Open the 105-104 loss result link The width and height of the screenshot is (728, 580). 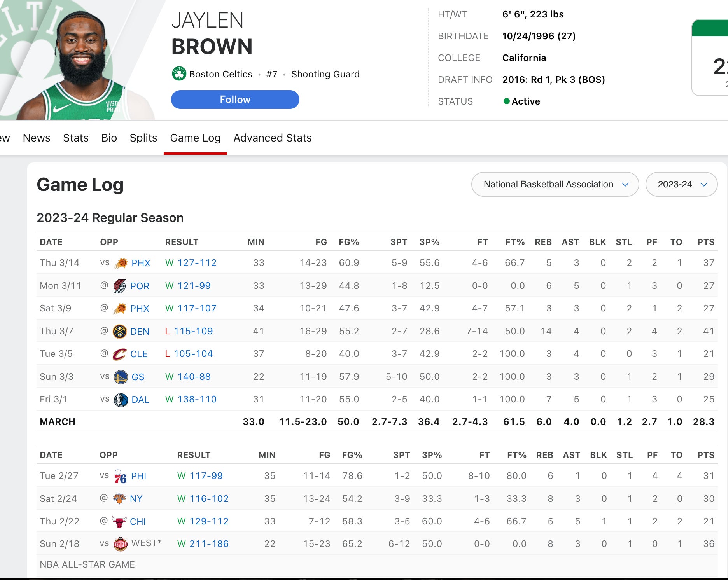[193, 354]
